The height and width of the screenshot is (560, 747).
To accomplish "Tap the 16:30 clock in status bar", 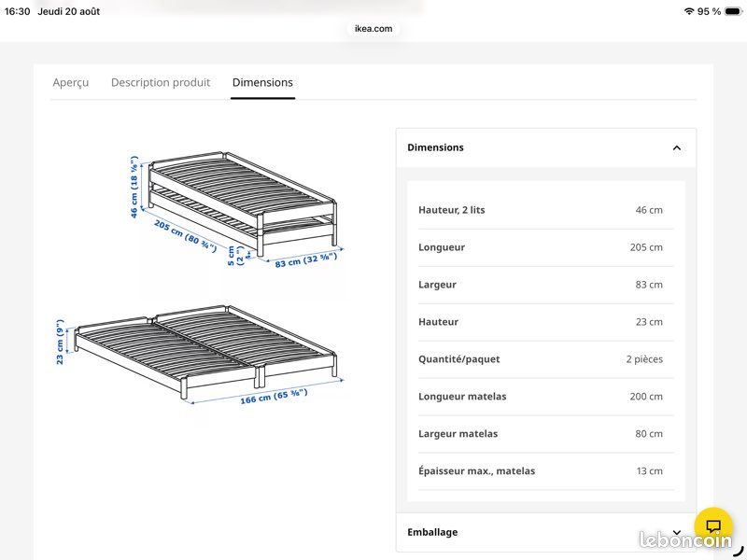I will [x=17, y=11].
